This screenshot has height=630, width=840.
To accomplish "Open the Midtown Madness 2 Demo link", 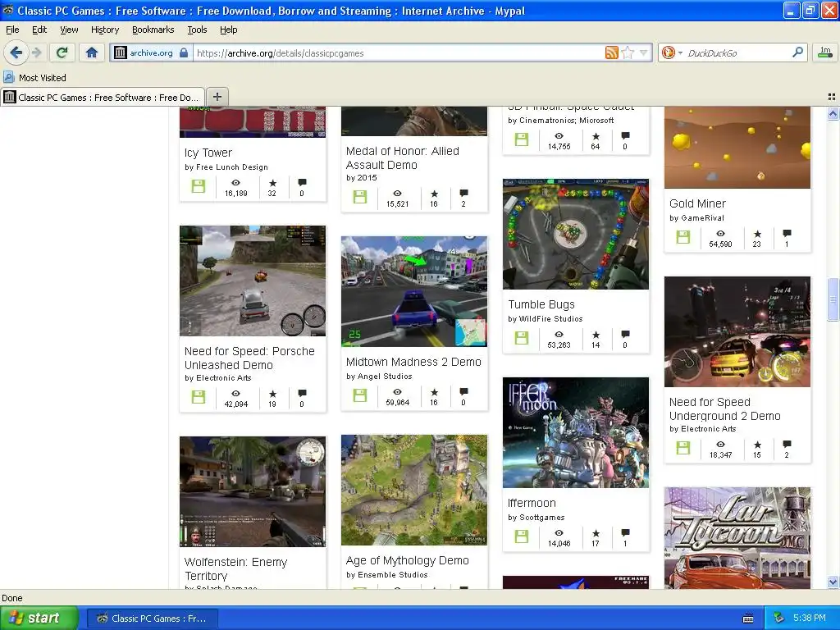I will [413, 362].
